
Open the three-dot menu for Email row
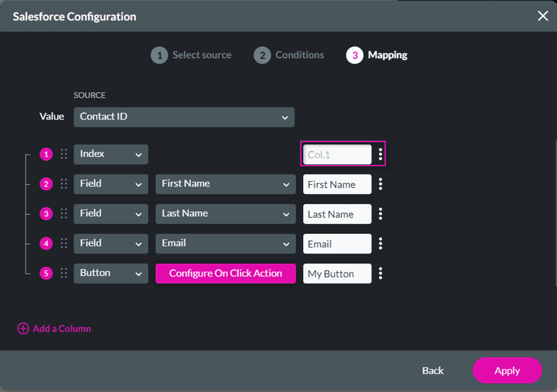coord(380,243)
